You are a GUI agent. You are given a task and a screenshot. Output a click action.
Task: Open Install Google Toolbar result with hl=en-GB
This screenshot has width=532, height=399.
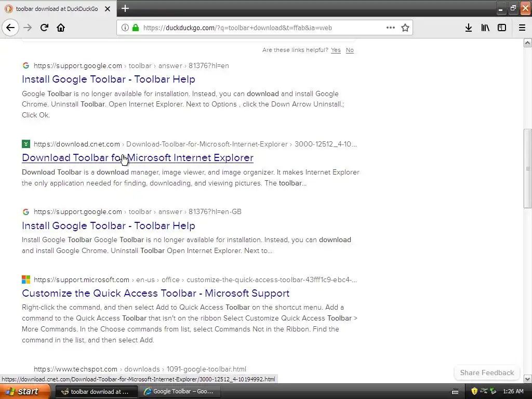point(109,225)
